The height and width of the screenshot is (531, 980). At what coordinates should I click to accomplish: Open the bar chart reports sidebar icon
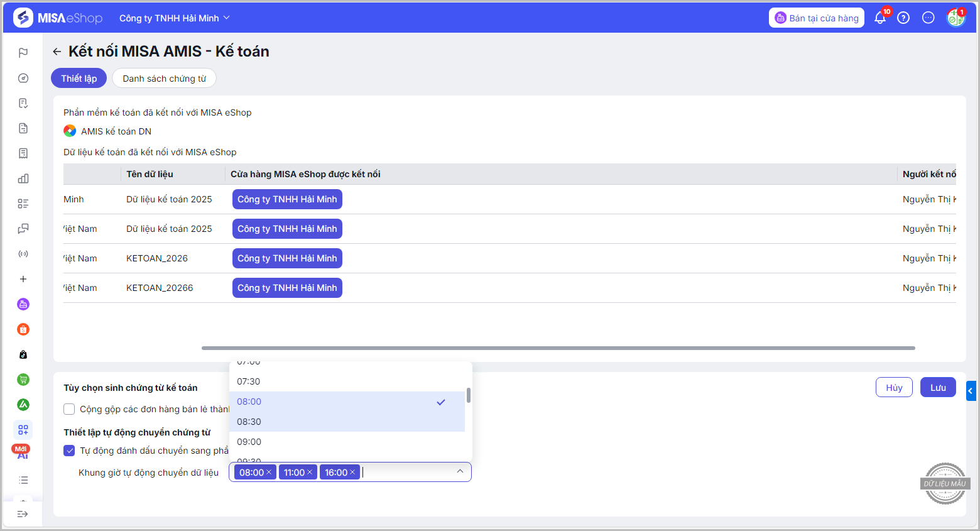click(x=23, y=178)
